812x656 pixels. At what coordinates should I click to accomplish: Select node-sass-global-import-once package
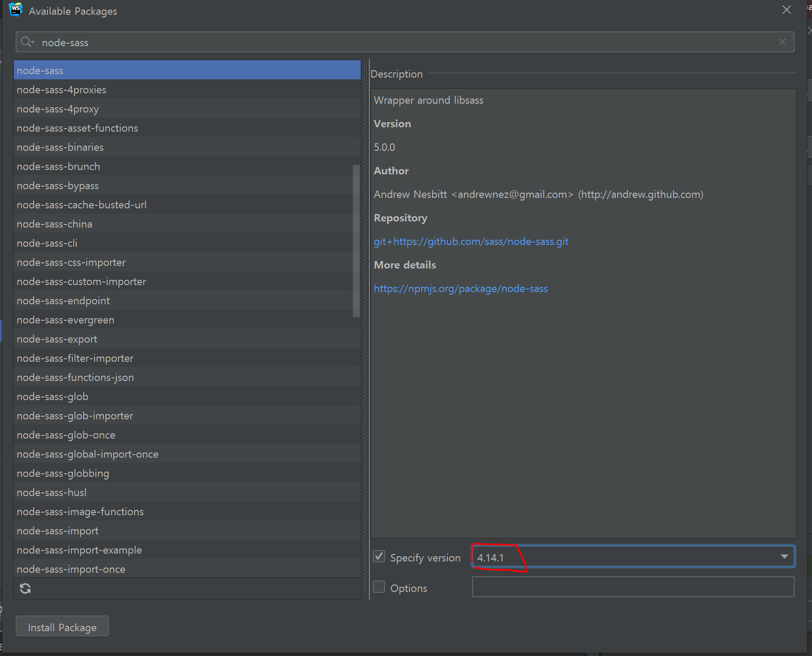(x=187, y=454)
